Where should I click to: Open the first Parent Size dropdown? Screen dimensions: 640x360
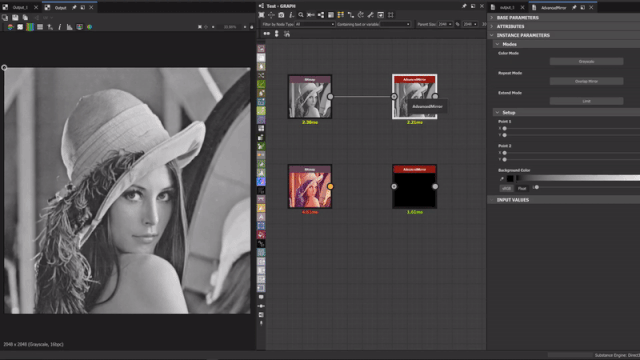pyautogui.click(x=445, y=24)
